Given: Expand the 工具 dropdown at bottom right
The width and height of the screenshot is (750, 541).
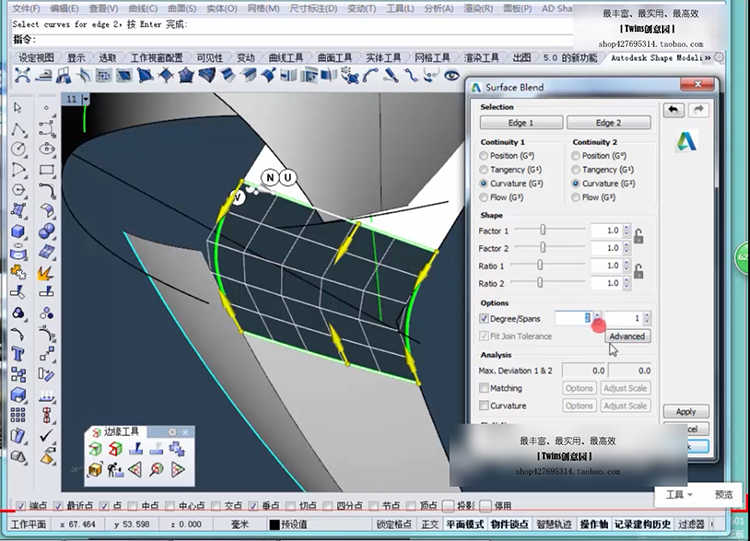Looking at the screenshot, I should pyautogui.click(x=679, y=495).
